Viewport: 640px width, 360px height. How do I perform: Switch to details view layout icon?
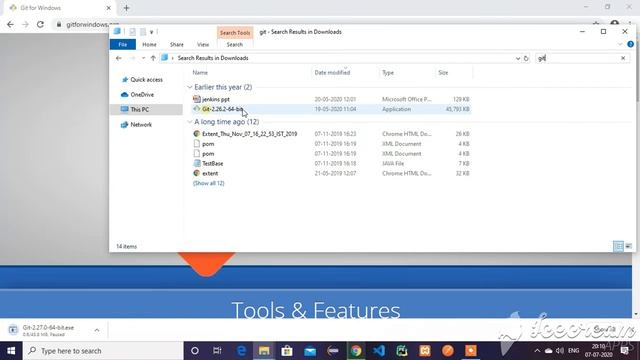pyautogui.click(x=618, y=246)
